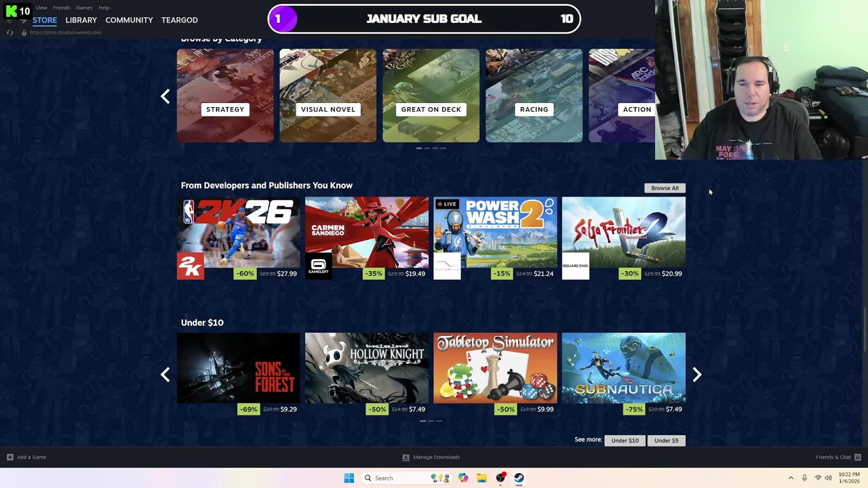Open the Action category card
Screen dimensions: 868x488
coord(622,96)
